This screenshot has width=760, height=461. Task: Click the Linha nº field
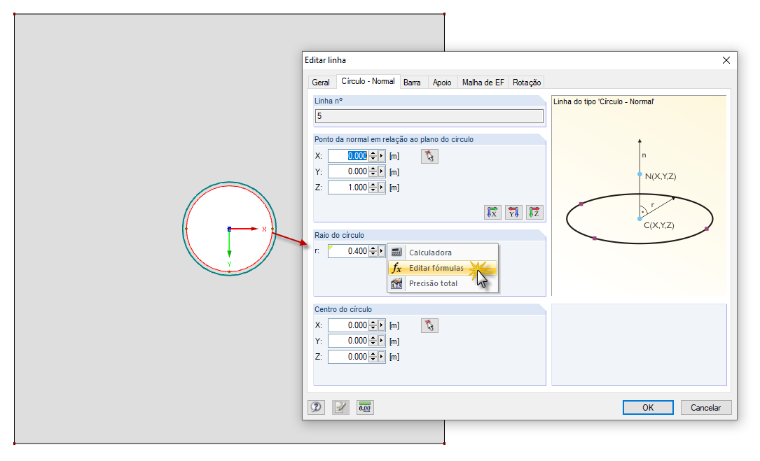point(429,116)
